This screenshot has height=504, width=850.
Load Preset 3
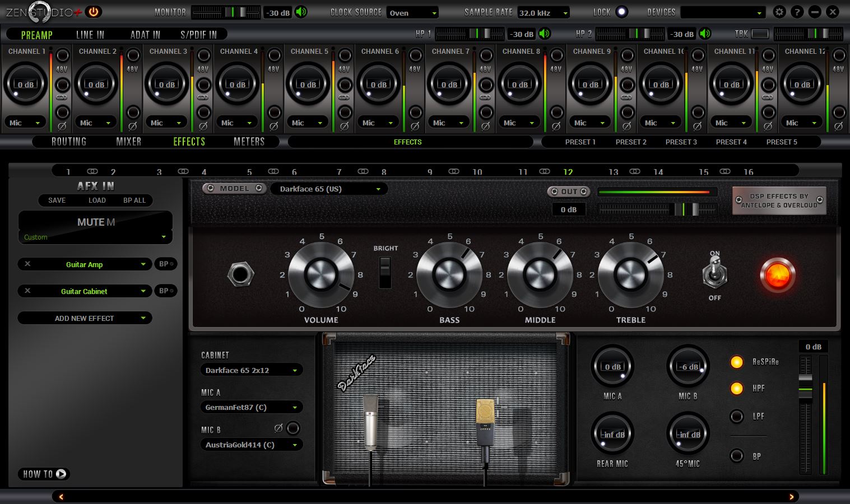[681, 142]
